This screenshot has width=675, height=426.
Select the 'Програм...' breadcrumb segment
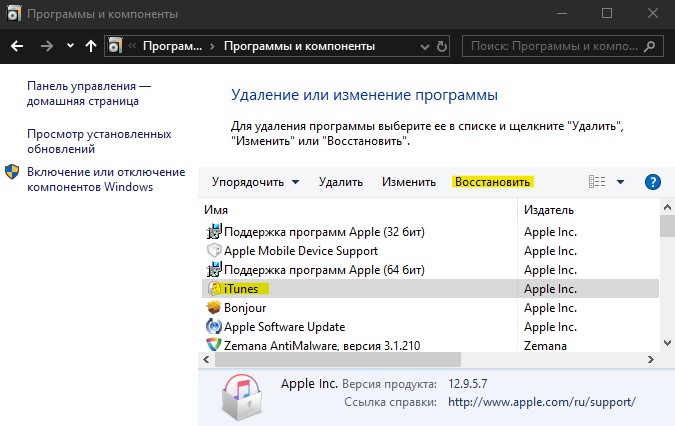tap(172, 46)
